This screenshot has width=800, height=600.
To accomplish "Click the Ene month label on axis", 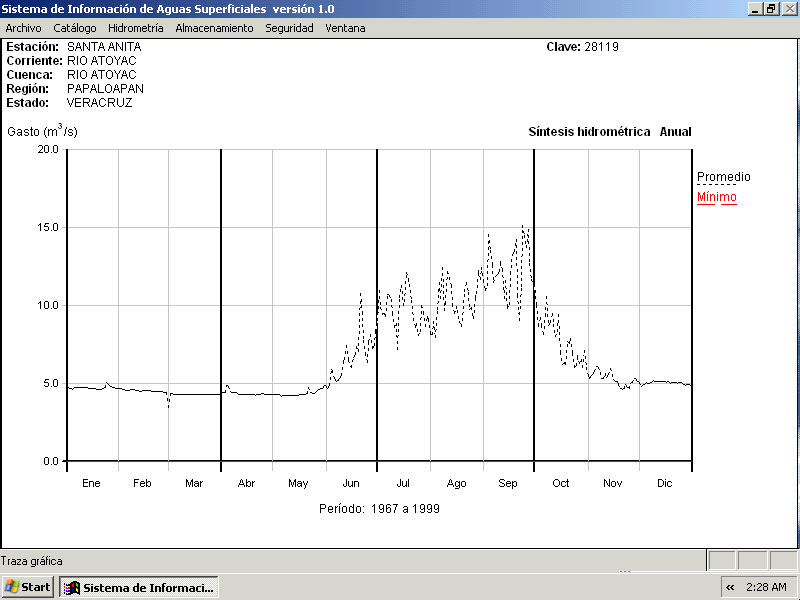I will 91,483.
